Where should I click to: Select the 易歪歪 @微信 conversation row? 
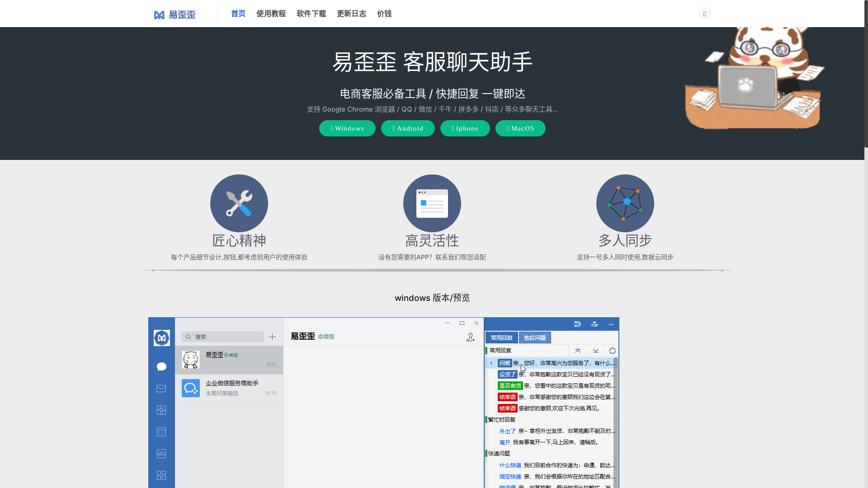229,360
